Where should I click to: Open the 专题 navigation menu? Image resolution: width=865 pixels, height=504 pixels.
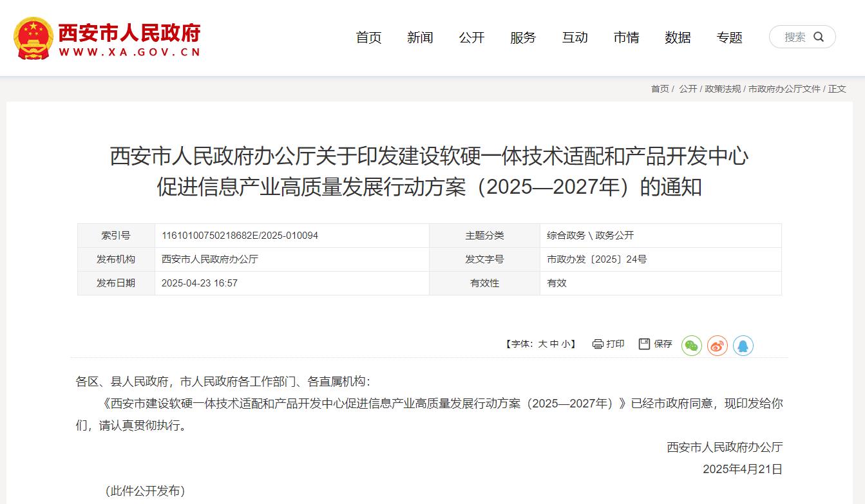729,38
